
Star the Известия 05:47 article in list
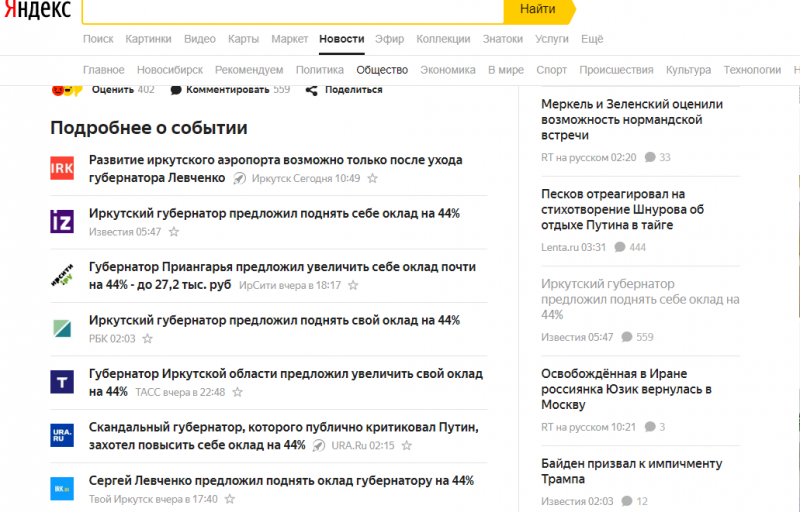[174, 232]
